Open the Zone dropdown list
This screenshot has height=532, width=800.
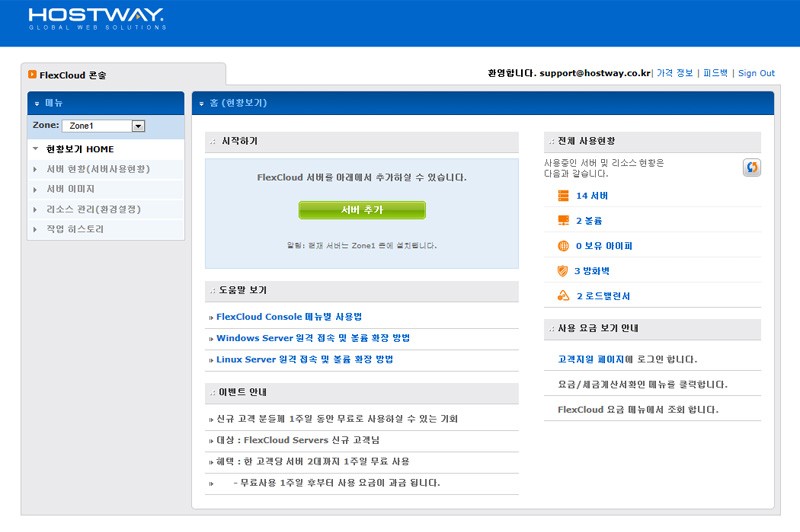click(138, 125)
